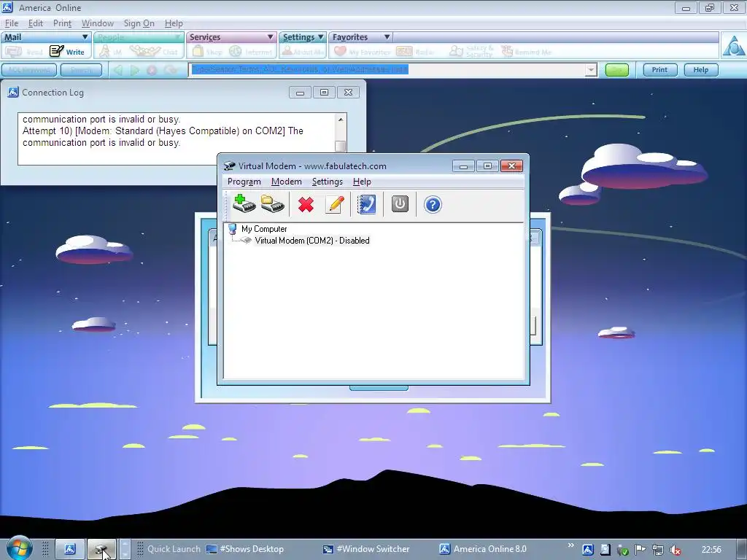Click the Add new modem icon
747x560 pixels.
[244, 204]
